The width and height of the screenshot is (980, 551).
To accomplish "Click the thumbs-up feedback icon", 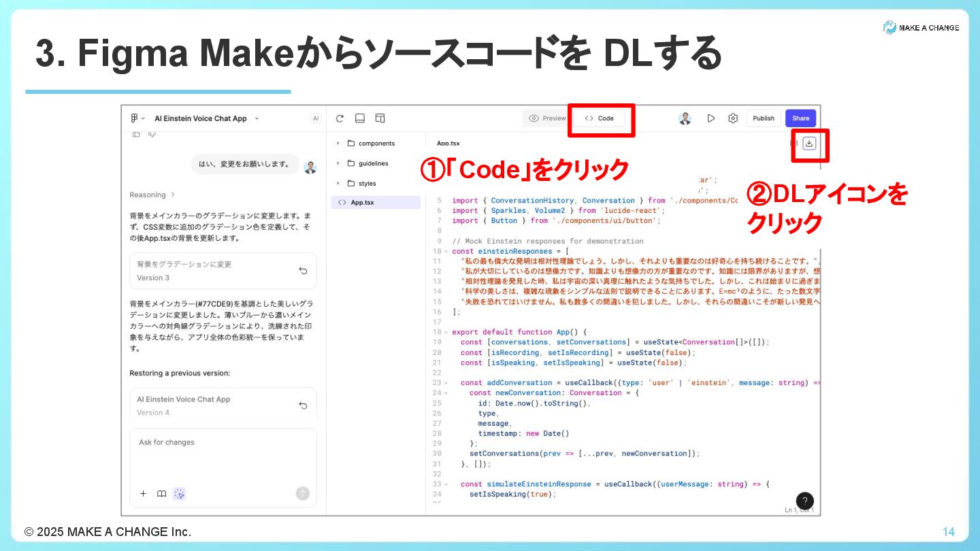I will (136, 134).
